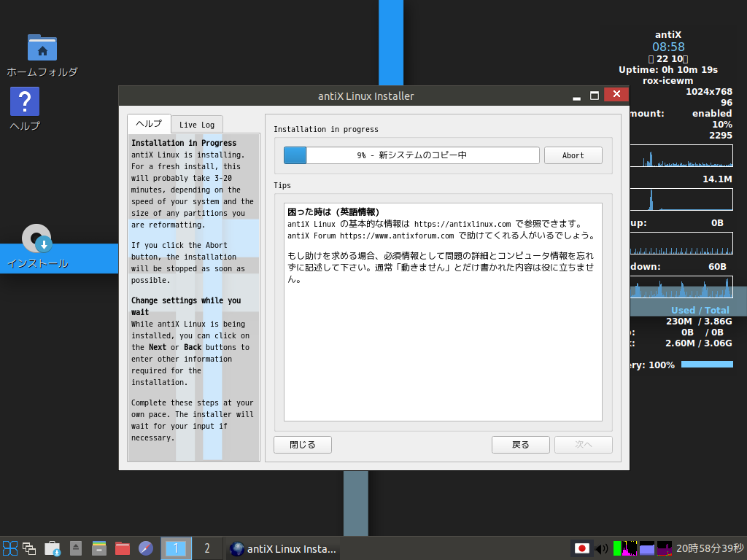This screenshot has height=560, width=747.
Task: Maximize the antiX Linux Installer window
Action: click(594, 96)
